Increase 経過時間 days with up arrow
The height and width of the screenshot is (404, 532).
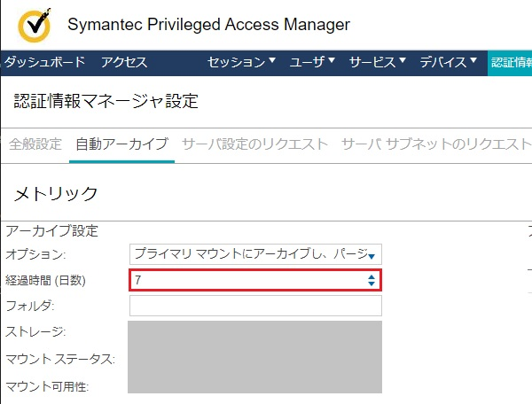click(372, 277)
